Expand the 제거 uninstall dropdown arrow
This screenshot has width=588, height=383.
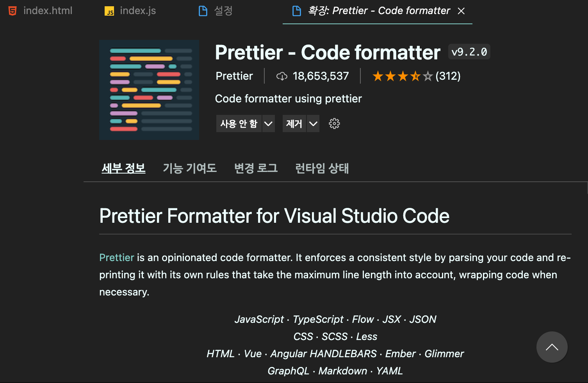click(x=313, y=123)
